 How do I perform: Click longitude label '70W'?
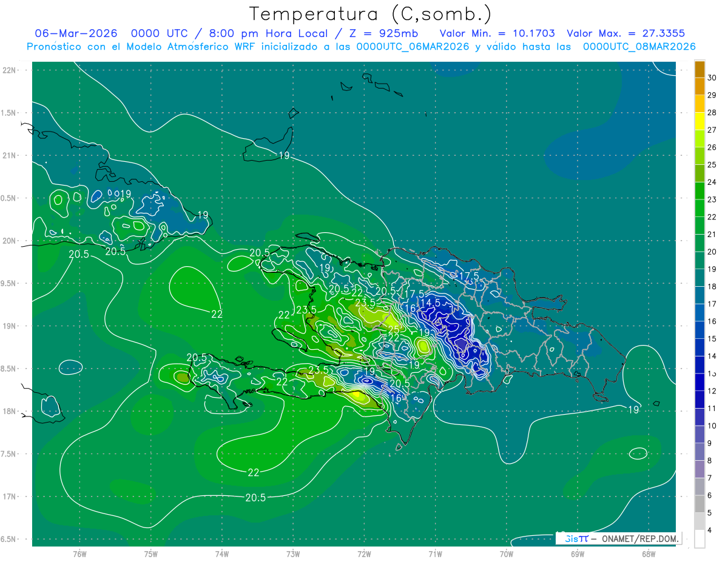[507, 554]
